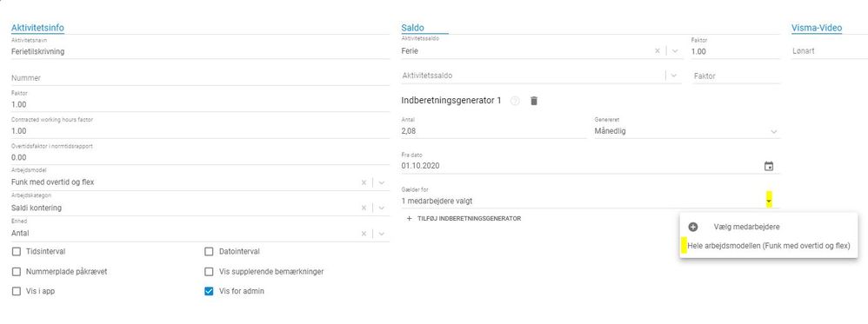The height and width of the screenshot is (324, 868).
Task: Clear the Arbejdskategori Saldi kontering value
Action: coord(364,208)
